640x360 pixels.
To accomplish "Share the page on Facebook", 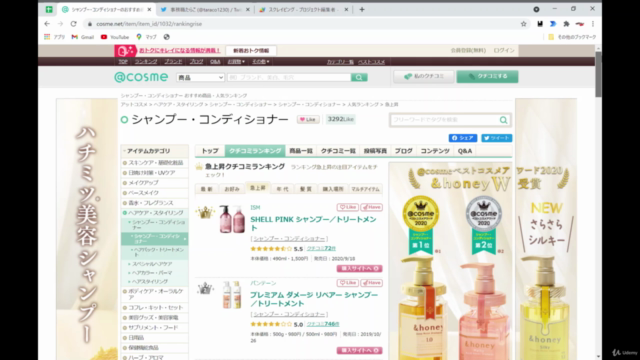I will pyautogui.click(x=463, y=138).
